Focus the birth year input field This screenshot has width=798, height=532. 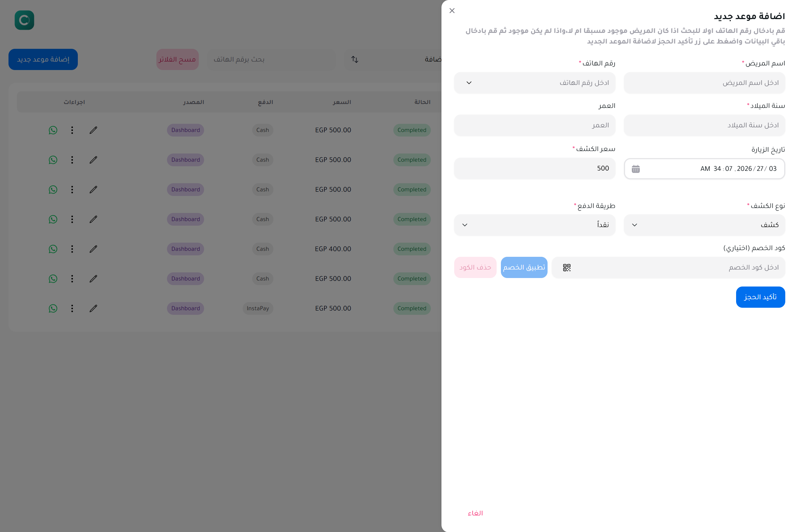(x=704, y=125)
